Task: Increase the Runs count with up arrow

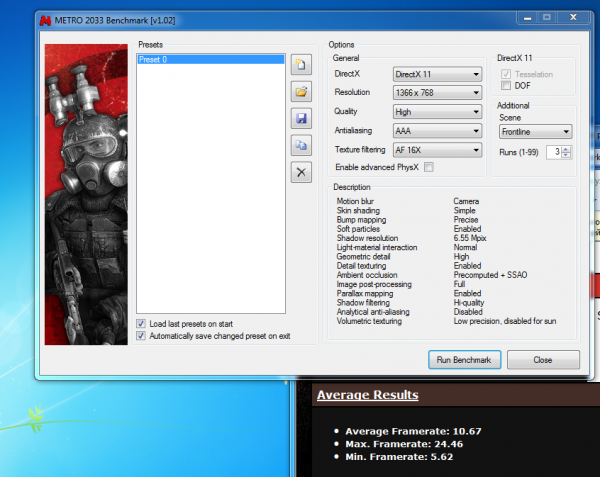Action: click(x=567, y=148)
